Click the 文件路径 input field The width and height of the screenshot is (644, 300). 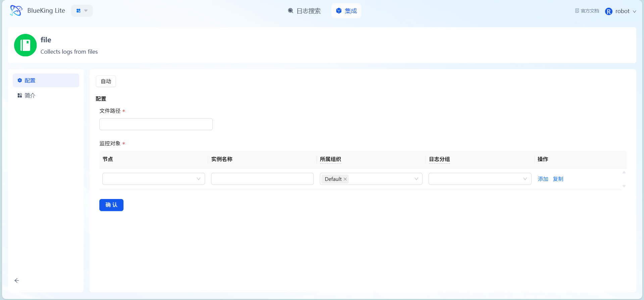coord(156,124)
